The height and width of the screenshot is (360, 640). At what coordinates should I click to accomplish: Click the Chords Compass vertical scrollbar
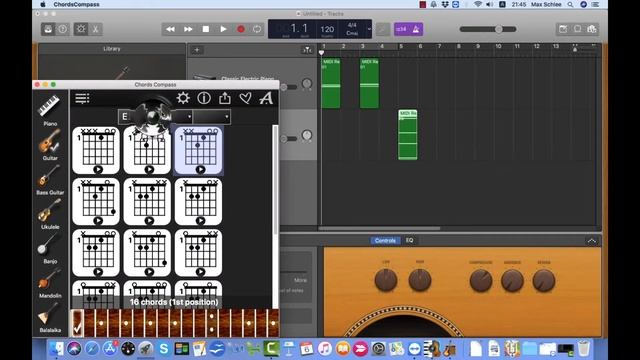point(276,180)
